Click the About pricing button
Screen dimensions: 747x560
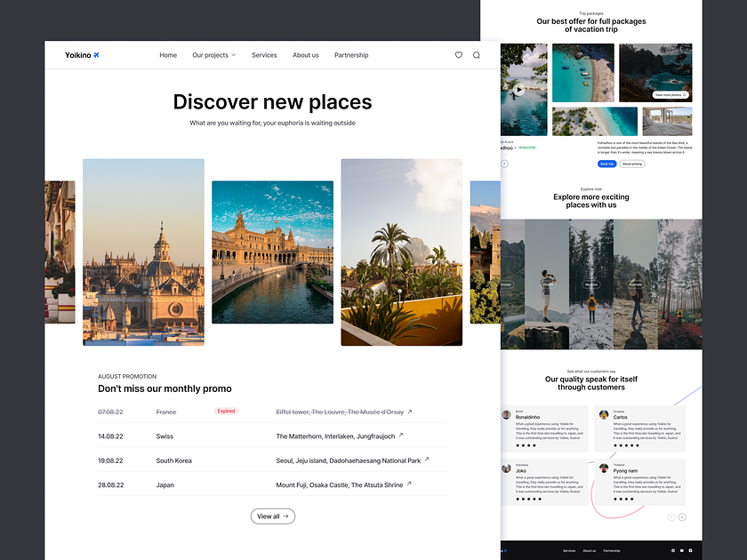pyautogui.click(x=632, y=164)
